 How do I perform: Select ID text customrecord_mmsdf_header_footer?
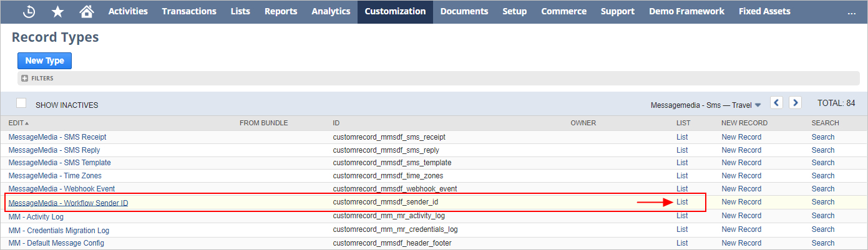coord(392,243)
